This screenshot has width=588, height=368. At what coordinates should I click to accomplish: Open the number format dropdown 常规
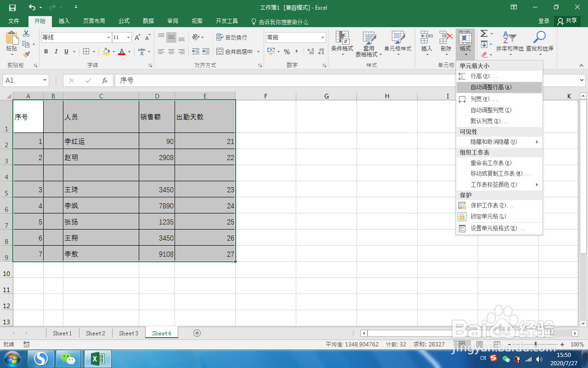323,37
